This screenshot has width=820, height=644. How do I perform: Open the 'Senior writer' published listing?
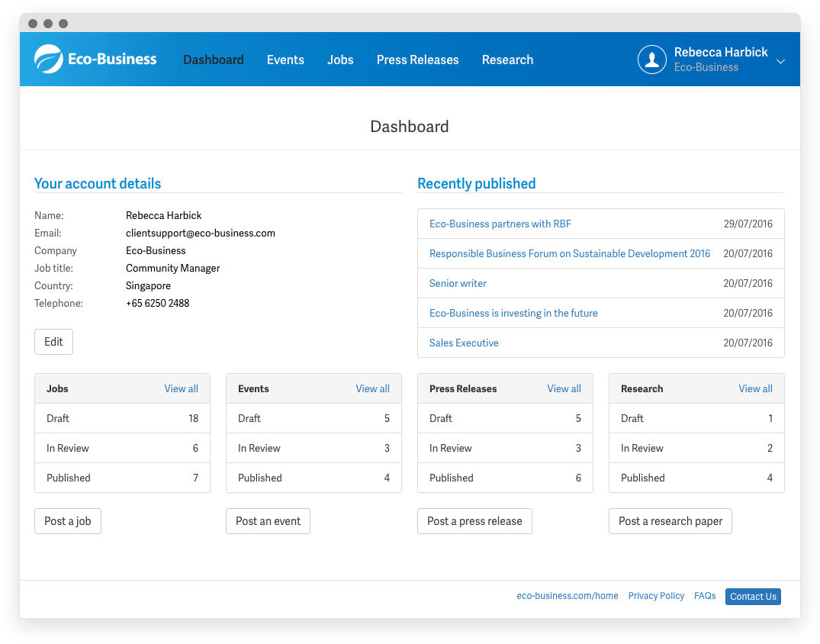coord(458,283)
